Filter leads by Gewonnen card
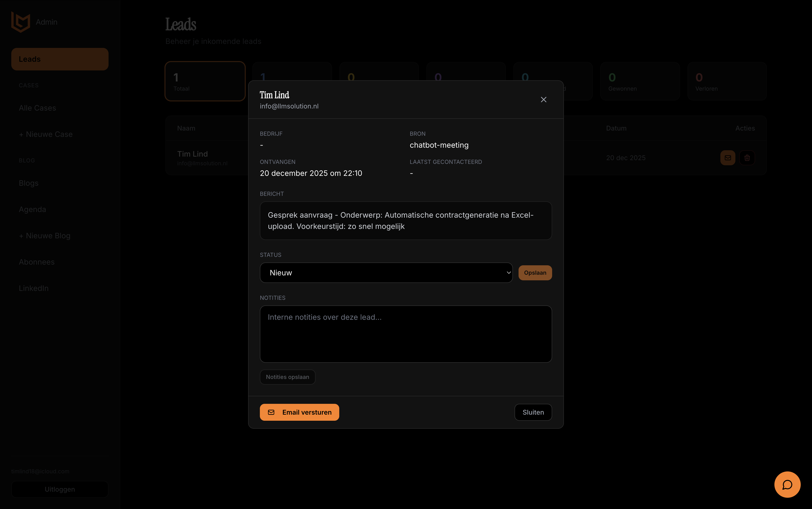Image resolution: width=812 pixels, height=509 pixels. point(640,81)
